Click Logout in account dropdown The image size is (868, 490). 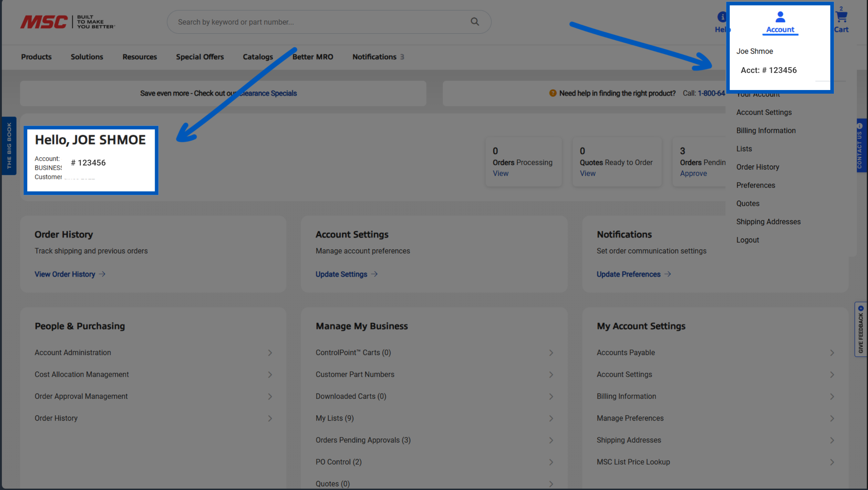click(747, 240)
